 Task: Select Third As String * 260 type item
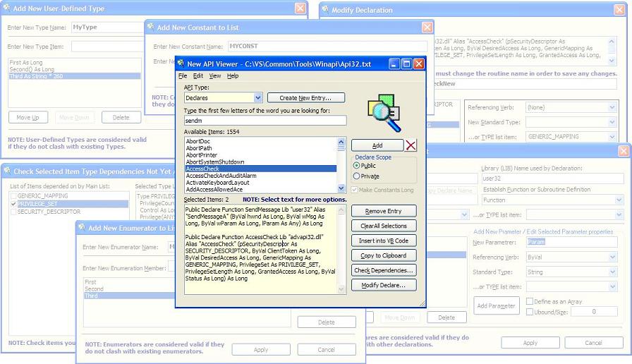tap(75, 76)
